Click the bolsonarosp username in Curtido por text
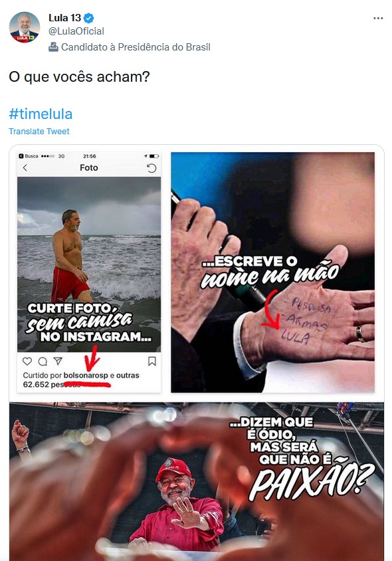This screenshot has width=392, height=561. (86, 376)
